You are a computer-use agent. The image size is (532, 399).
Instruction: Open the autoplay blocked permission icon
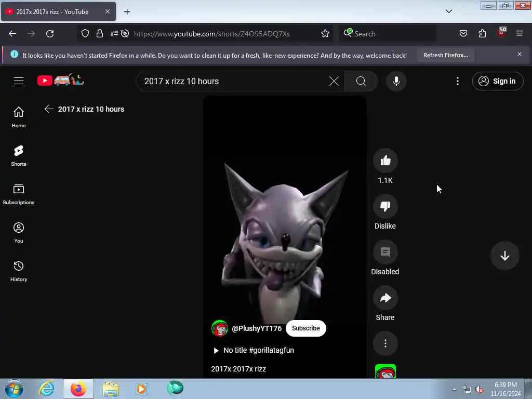pyautogui.click(x=125, y=33)
